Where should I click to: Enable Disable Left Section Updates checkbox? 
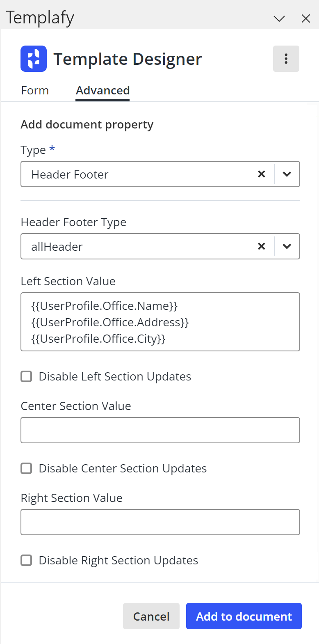pos(26,376)
